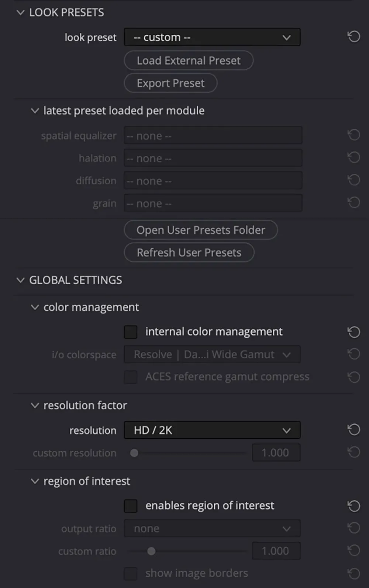Reset the i/o colorspace selection
369x588 pixels.
354,354
